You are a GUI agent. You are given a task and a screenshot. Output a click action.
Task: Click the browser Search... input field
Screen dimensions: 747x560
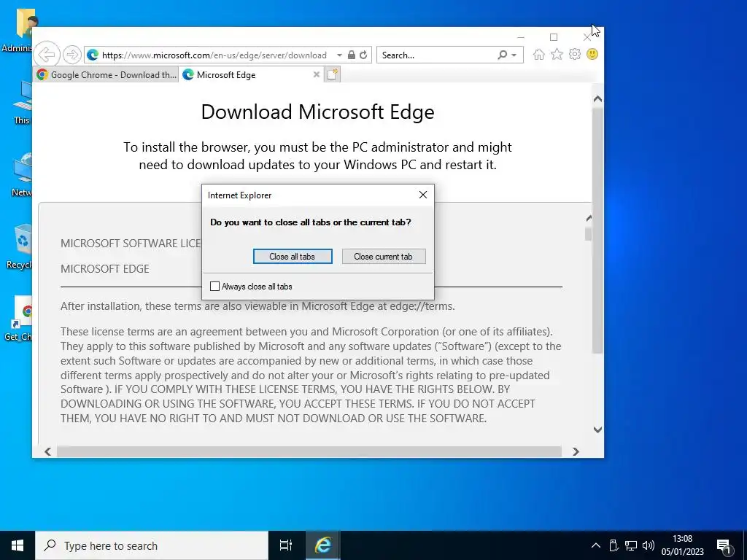click(x=438, y=55)
